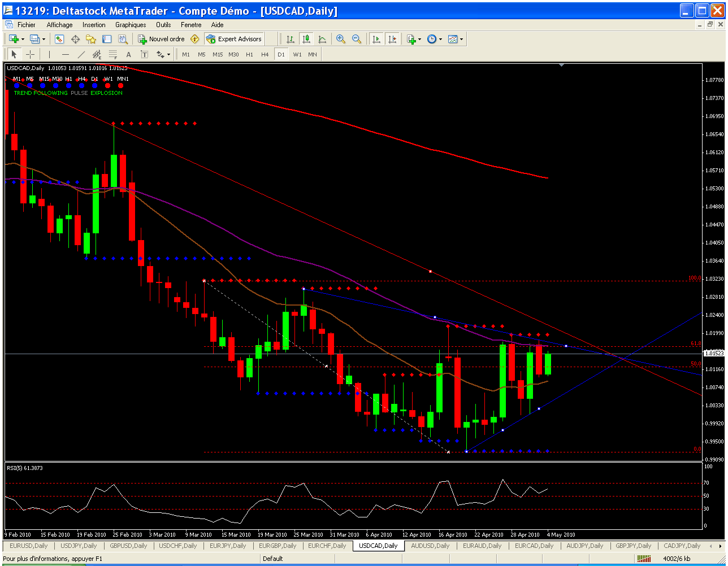
Task: Open the Strategy Tester icon
Action: click(123, 39)
